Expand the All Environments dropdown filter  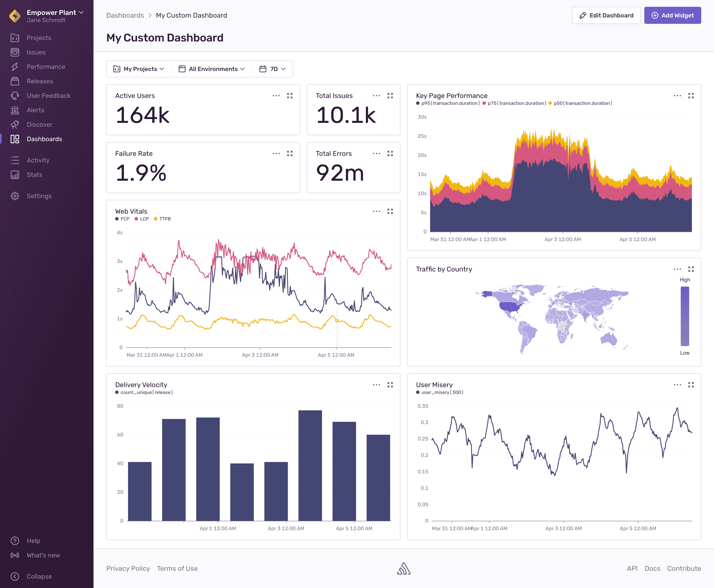[x=212, y=69]
